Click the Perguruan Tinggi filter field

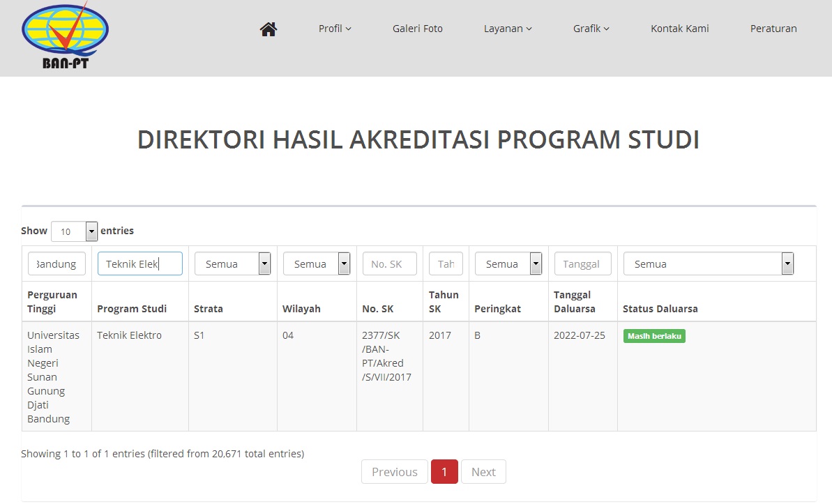pos(57,264)
